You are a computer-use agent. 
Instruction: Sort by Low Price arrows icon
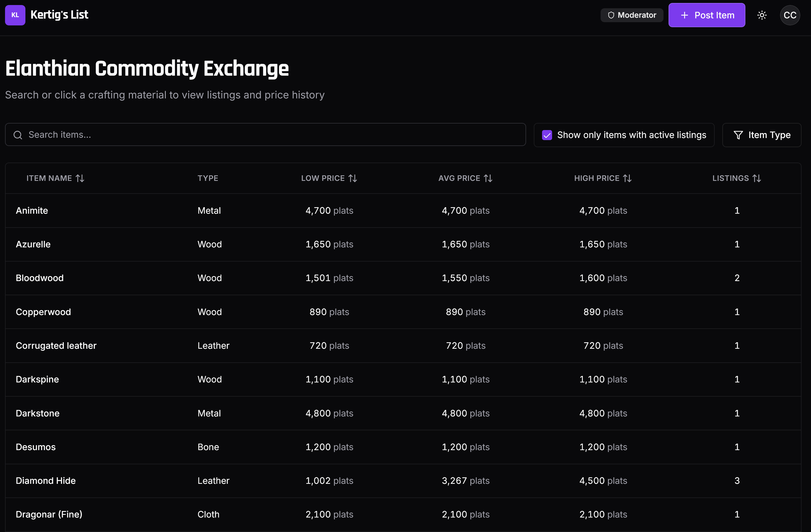353,178
